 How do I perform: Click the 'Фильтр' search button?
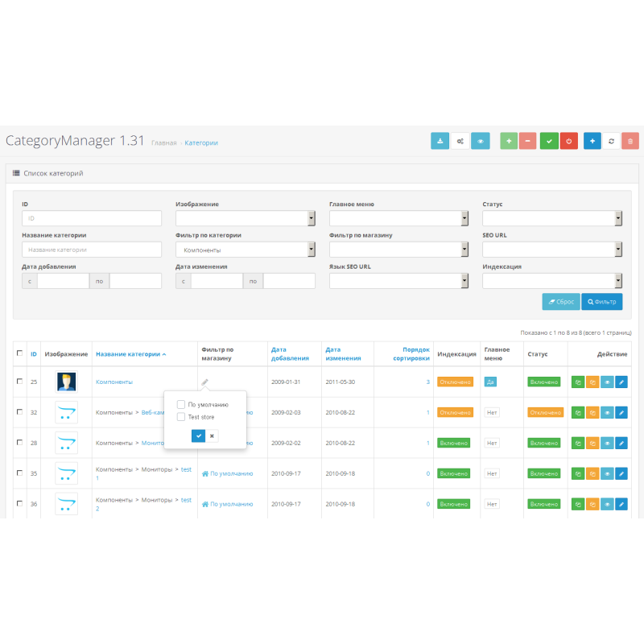(601, 302)
